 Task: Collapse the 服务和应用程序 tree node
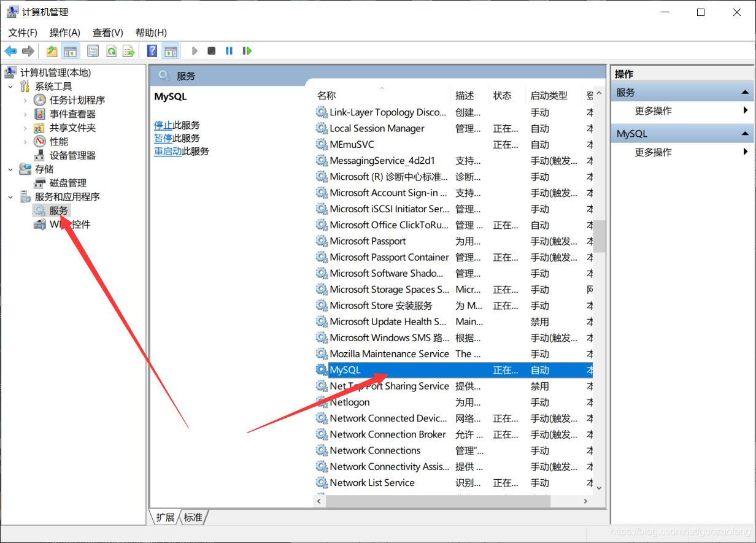point(10,197)
